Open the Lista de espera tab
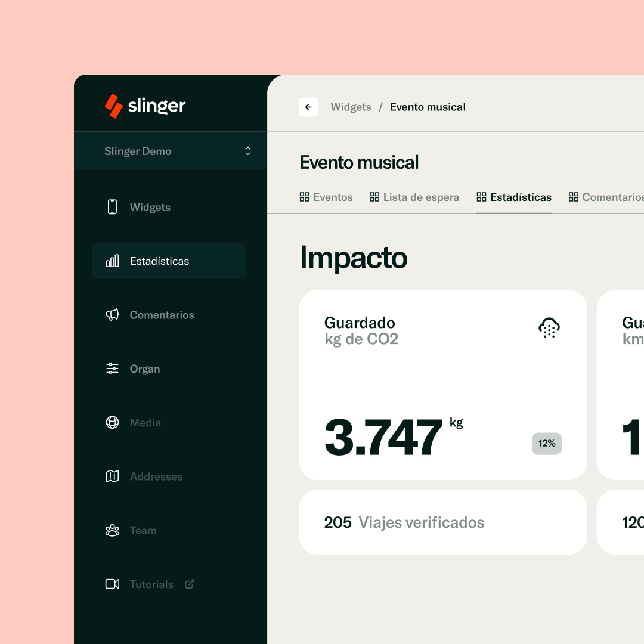Viewport: 644px width, 644px height. [x=414, y=197]
